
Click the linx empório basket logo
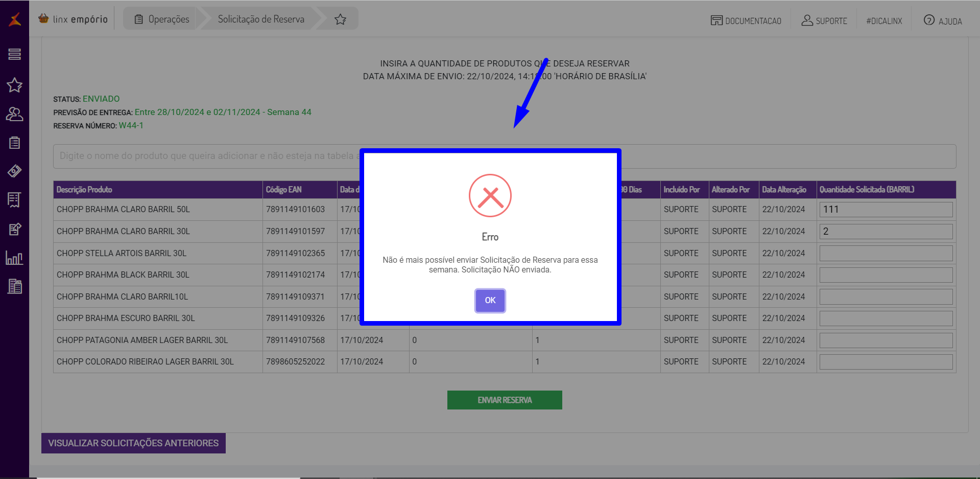click(73, 19)
